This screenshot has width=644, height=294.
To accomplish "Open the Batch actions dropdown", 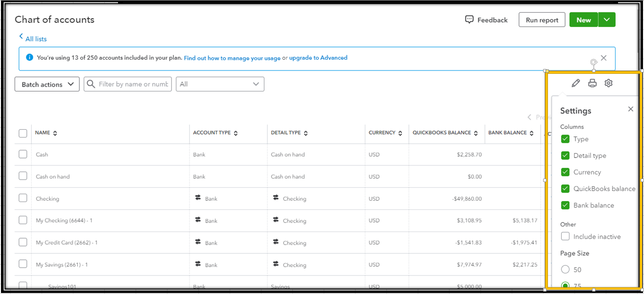I will click(x=47, y=84).
